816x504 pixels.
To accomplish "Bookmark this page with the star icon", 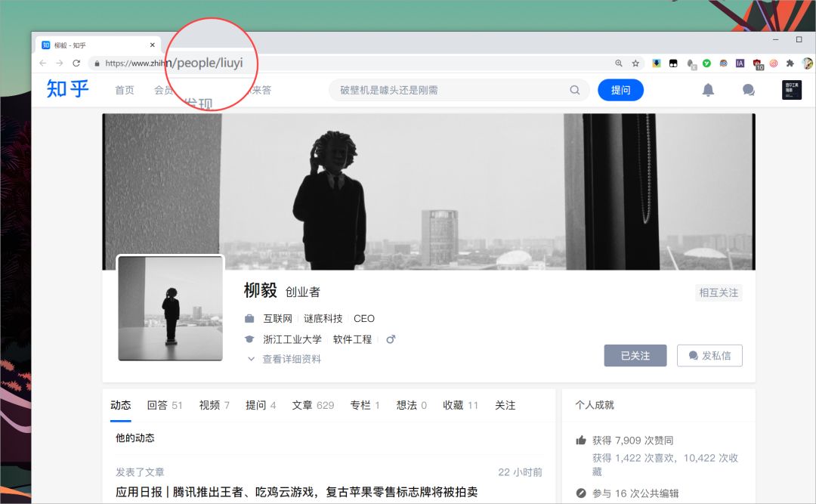I will click(635, 63).
